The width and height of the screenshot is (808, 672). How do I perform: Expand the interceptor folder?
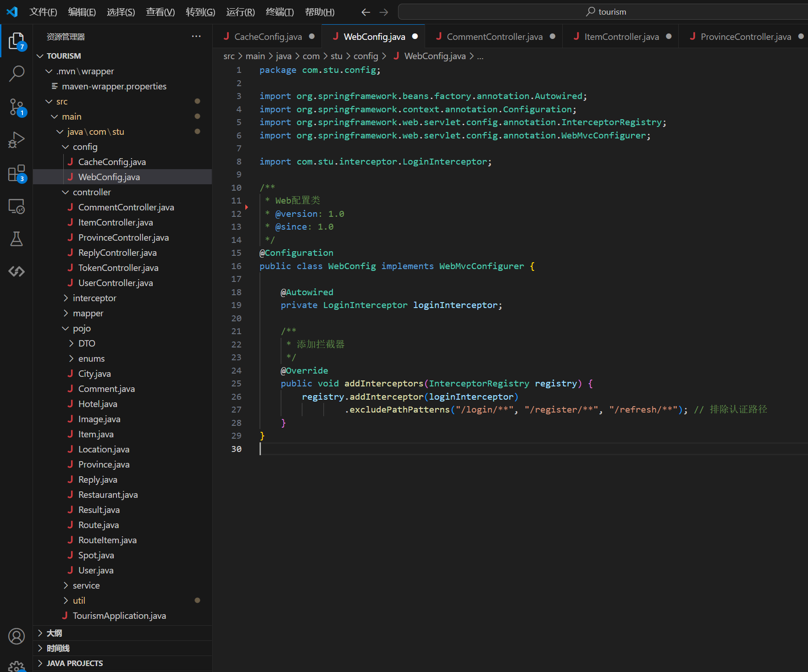(94, 298)
